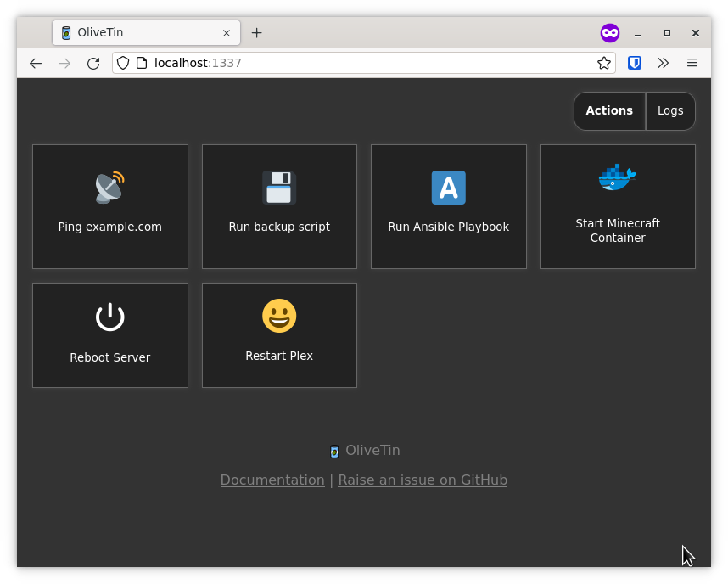Click the tracking protection shield icon
The height and width of the screenshot is (584, 728).
pos(122,63)
